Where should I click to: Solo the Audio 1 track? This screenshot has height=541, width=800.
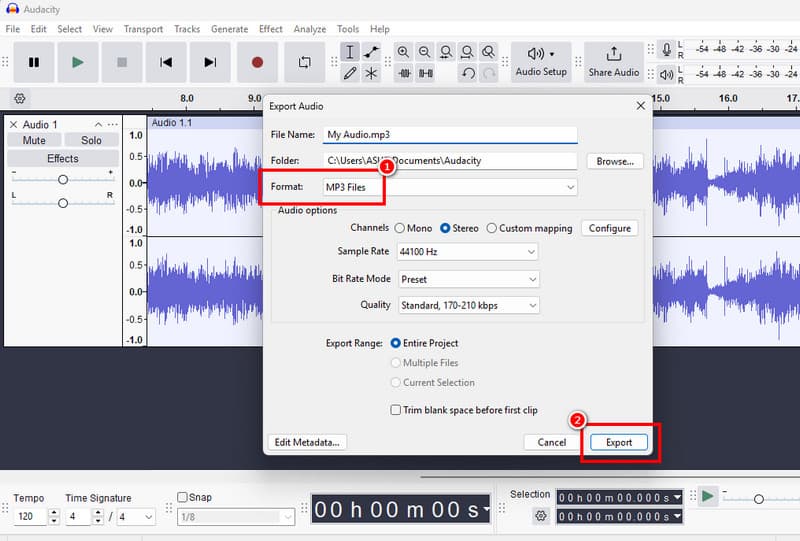(x=91, y=140)
